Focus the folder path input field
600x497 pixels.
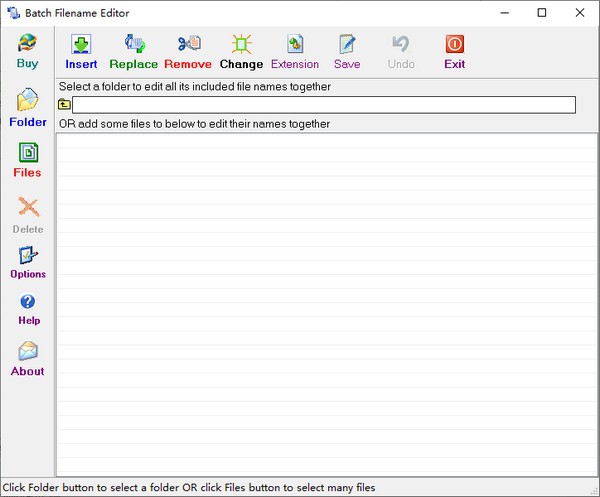(323, 104)
